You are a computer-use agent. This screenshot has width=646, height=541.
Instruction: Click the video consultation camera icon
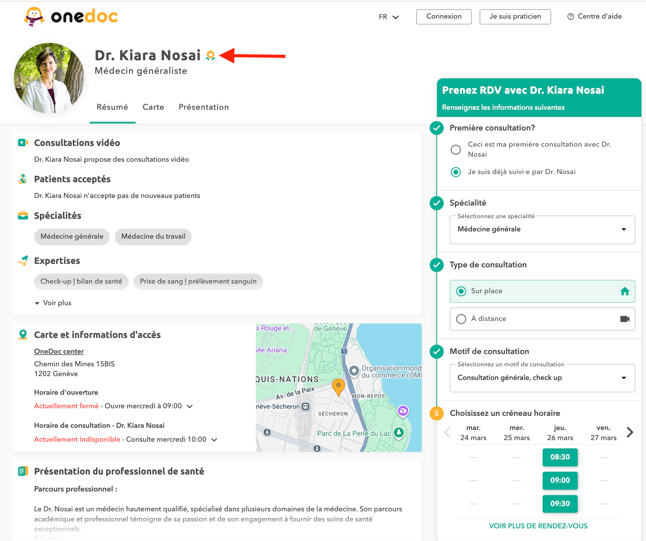[23, 143]
